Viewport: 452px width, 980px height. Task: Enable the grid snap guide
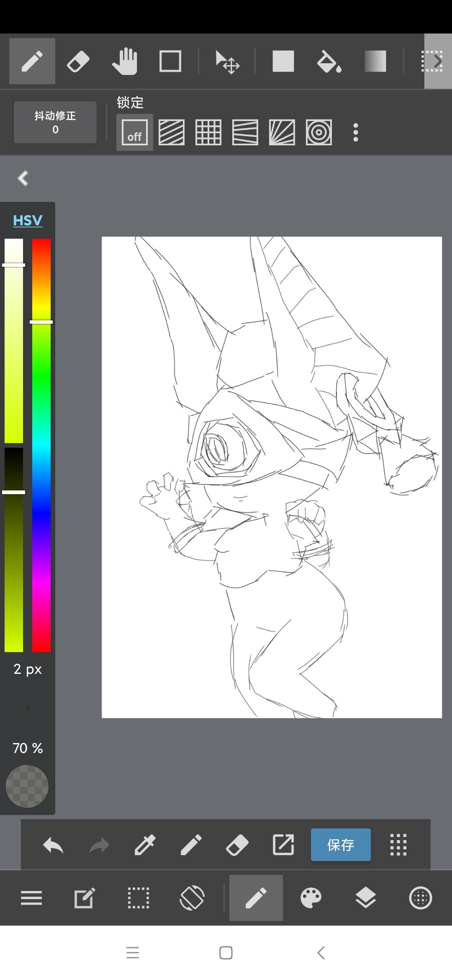pyautogui.click(x=208, y=132)
